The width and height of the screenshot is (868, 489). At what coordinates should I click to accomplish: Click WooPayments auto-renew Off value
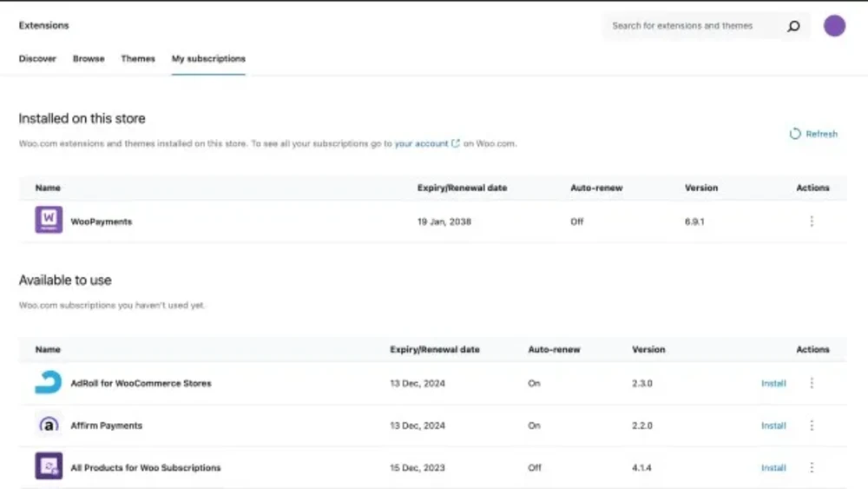[577, 221]
